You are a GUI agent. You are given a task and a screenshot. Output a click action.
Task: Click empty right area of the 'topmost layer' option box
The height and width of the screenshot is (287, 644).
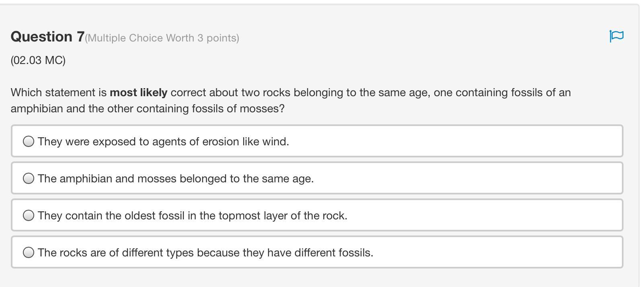pyautogui.click(x=482, y=215)
